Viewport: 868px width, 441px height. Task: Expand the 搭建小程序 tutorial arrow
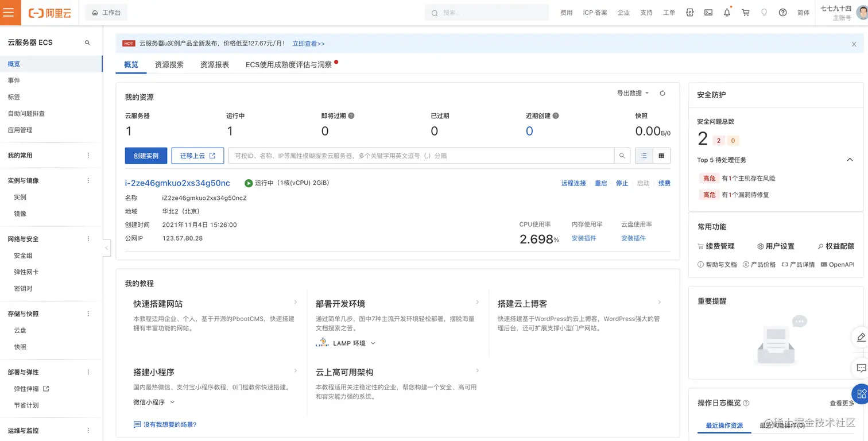coord(296,371)
